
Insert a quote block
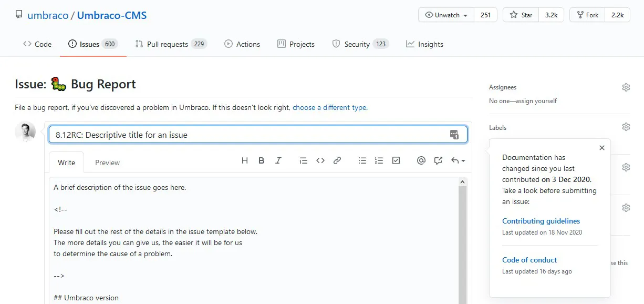pyautogui.click(x=303, y=160)
